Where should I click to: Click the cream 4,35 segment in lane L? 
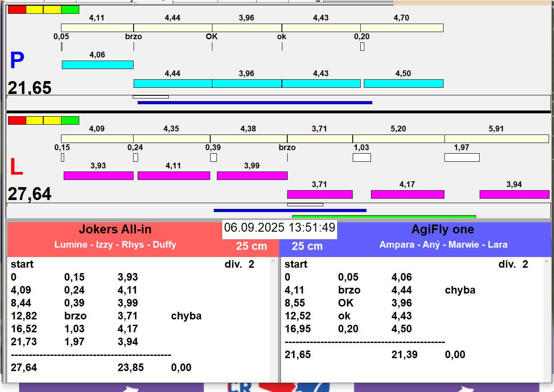tap(171, 139)
